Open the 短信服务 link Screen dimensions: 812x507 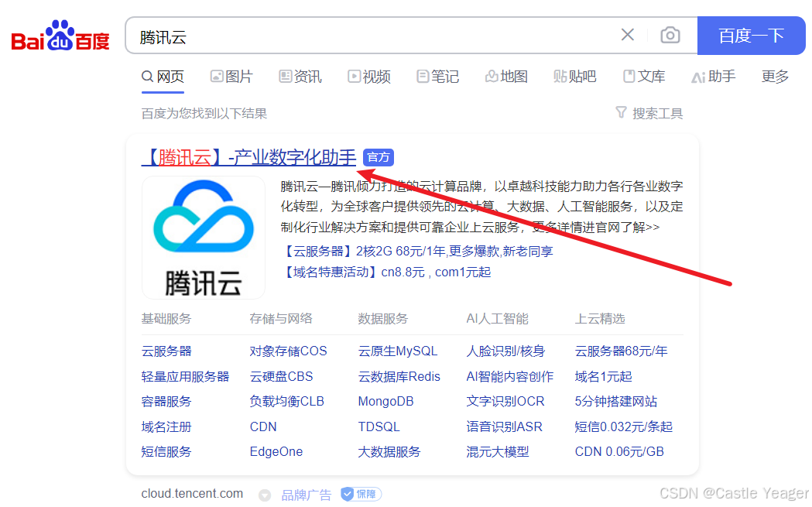(x=166, y=451)
